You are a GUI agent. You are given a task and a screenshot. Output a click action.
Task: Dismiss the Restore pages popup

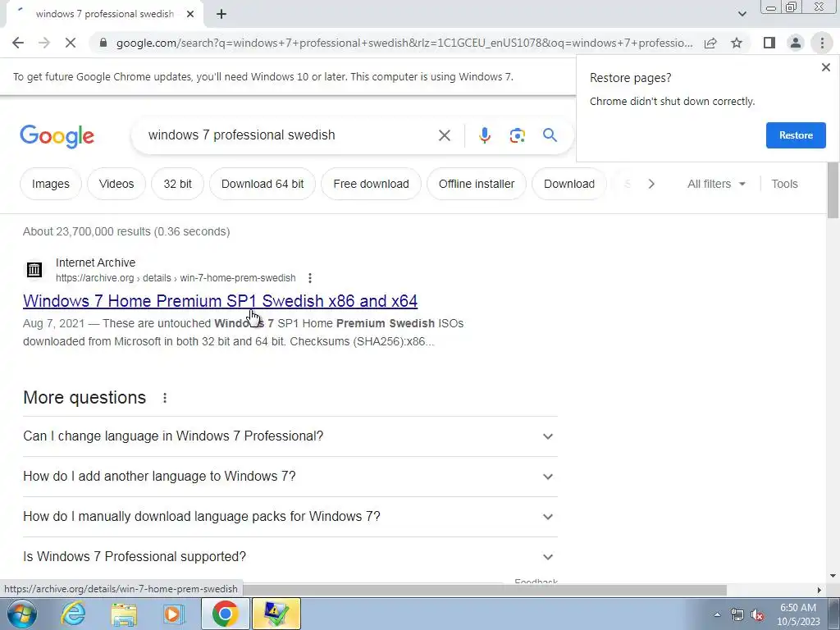coord(825,67)
